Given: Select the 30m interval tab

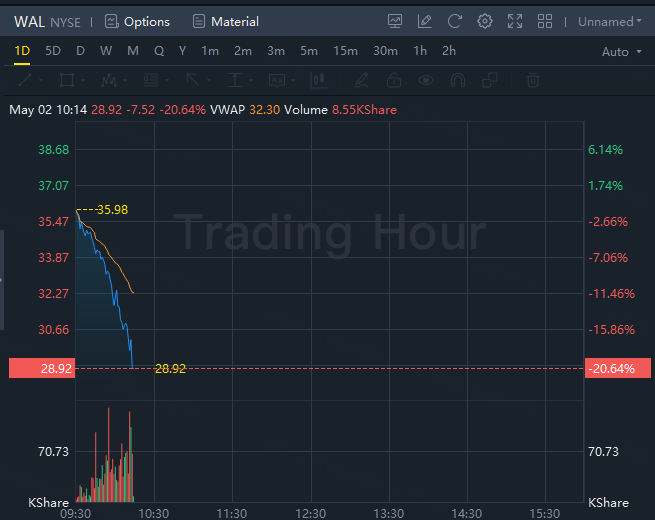Looking at the screenshot, I should tap(385, 51).
